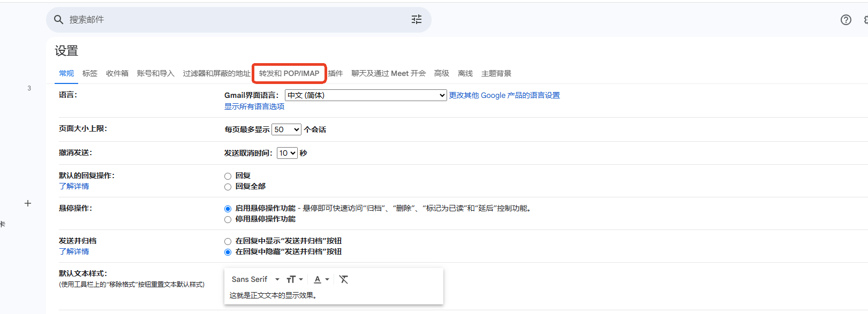The width and height of the screenshot is (868, 314).
Task: Open the Help question mark icon
Action: (x=846, y=20)
